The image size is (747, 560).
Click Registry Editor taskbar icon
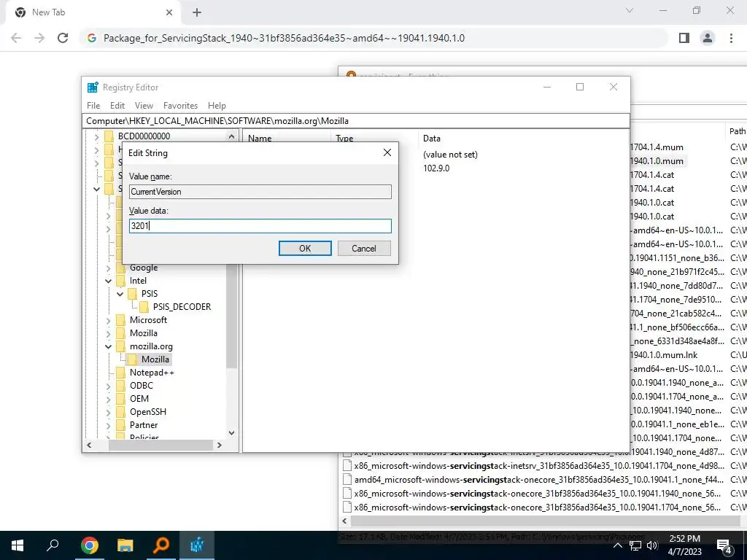point(197,545)
